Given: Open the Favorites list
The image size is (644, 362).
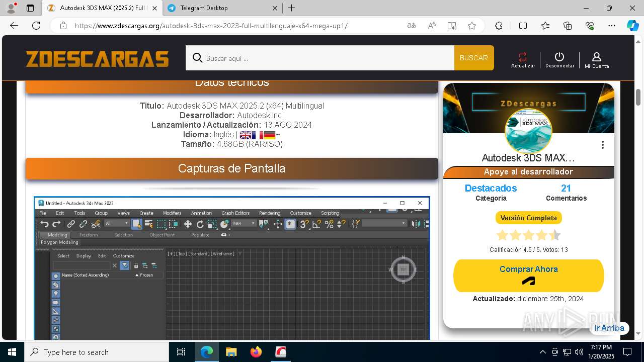Looking at the screenshot, I should [545, 26].
